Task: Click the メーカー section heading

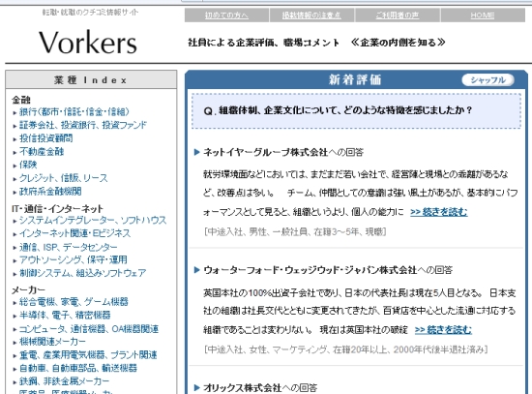Action: (x=28, y=289)
